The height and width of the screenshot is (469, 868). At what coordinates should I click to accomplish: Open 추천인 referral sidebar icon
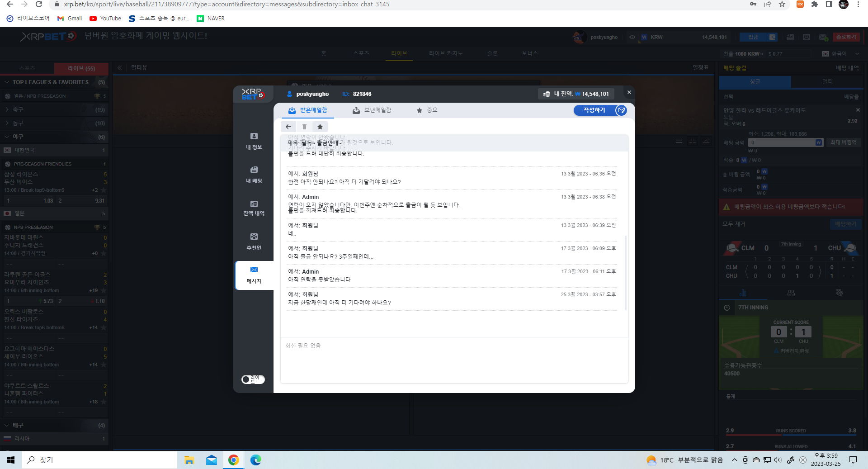point(254,241)
